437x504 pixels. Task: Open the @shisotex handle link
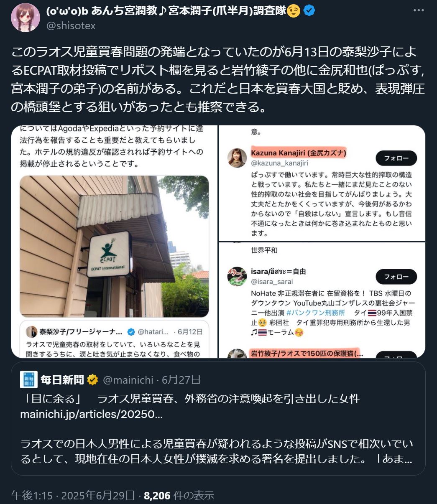(71, 26)
